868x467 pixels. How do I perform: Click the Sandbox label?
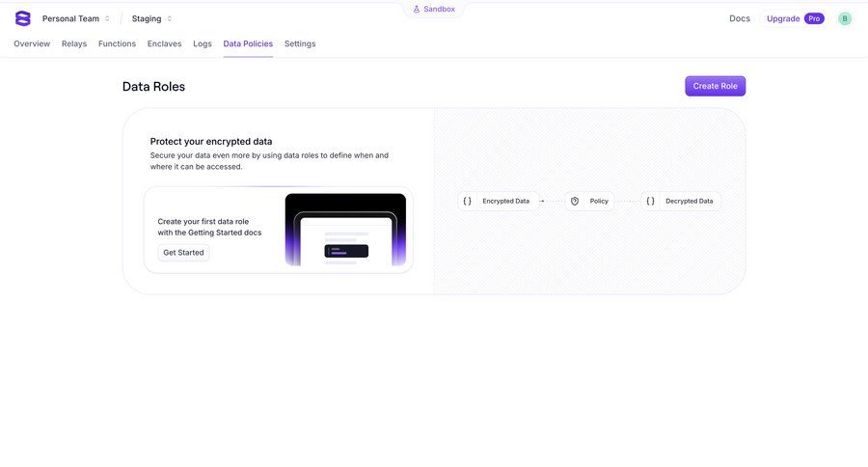[439, 9]
